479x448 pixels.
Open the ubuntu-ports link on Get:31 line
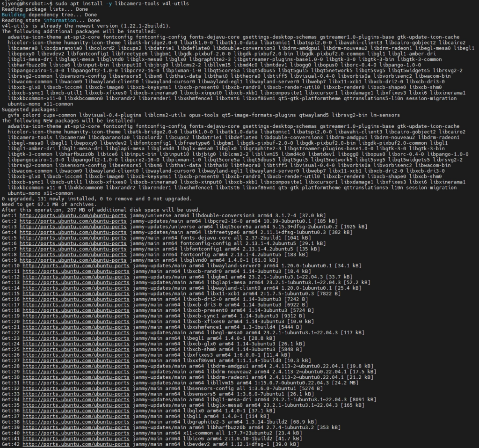[x=76, y=383]
